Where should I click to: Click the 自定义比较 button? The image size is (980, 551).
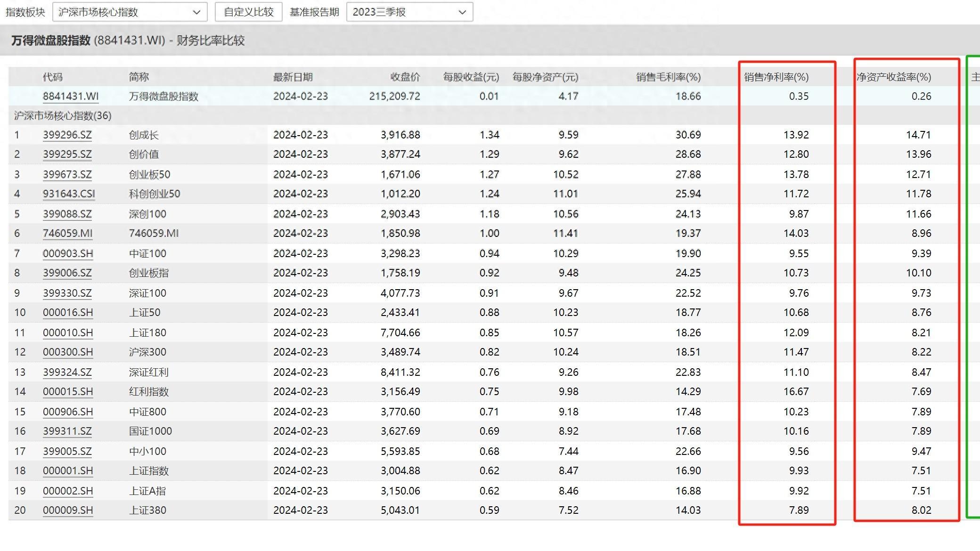(248, 12)
